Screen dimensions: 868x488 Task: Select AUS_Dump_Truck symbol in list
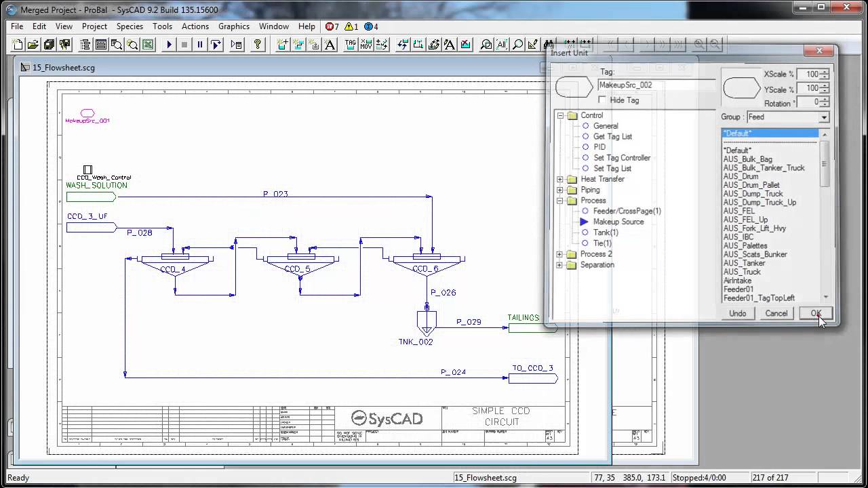753,194
